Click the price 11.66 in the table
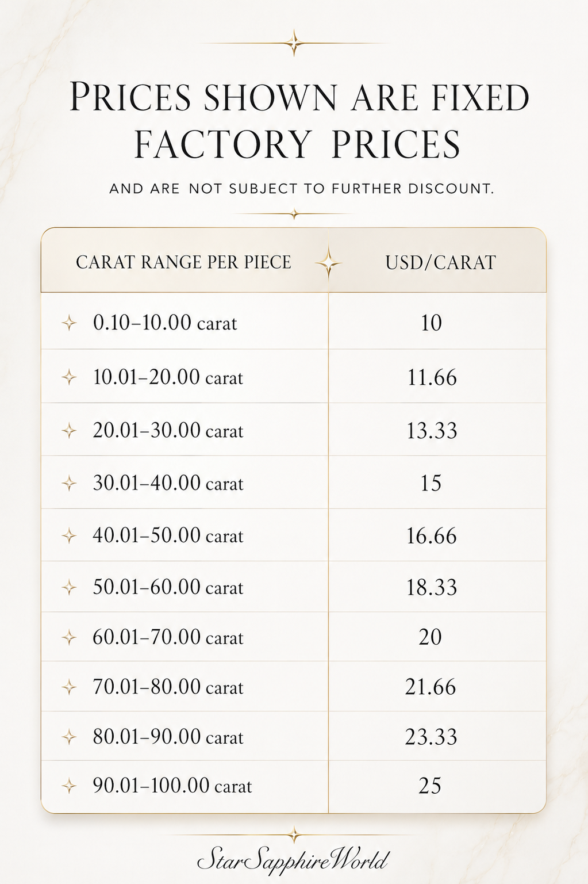 [432, 378]
